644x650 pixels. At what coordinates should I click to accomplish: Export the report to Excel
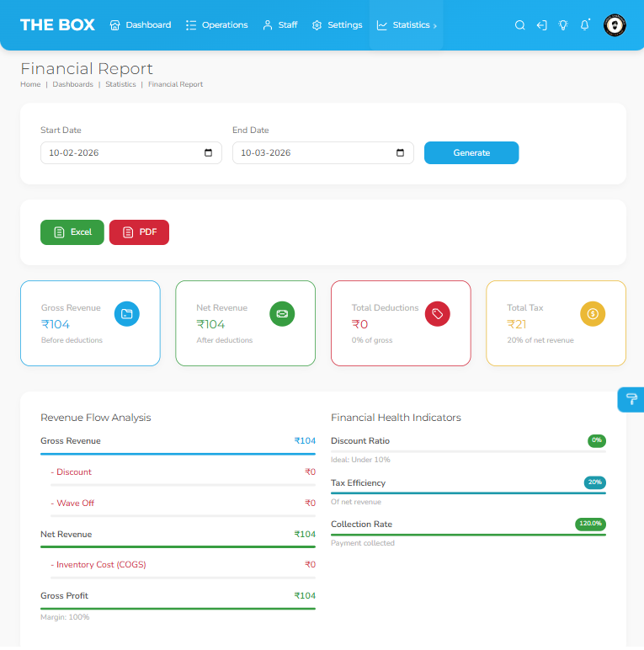(72, 232)
